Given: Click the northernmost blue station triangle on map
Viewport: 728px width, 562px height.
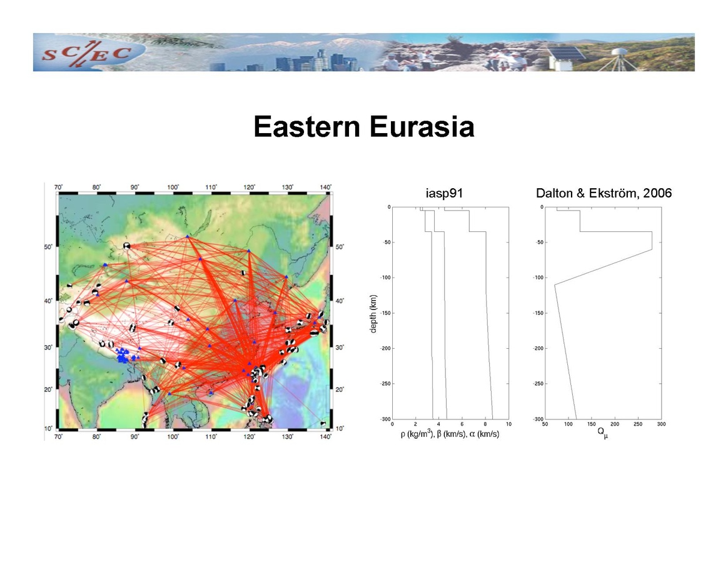Looking at the screenshot, I should tap(188, 236).
